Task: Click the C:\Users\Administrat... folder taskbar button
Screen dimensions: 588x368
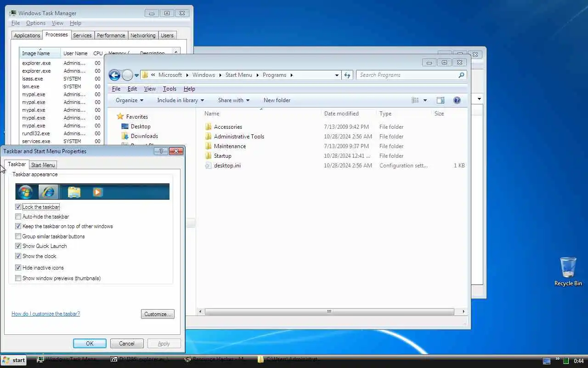Action: coord(288,360)
